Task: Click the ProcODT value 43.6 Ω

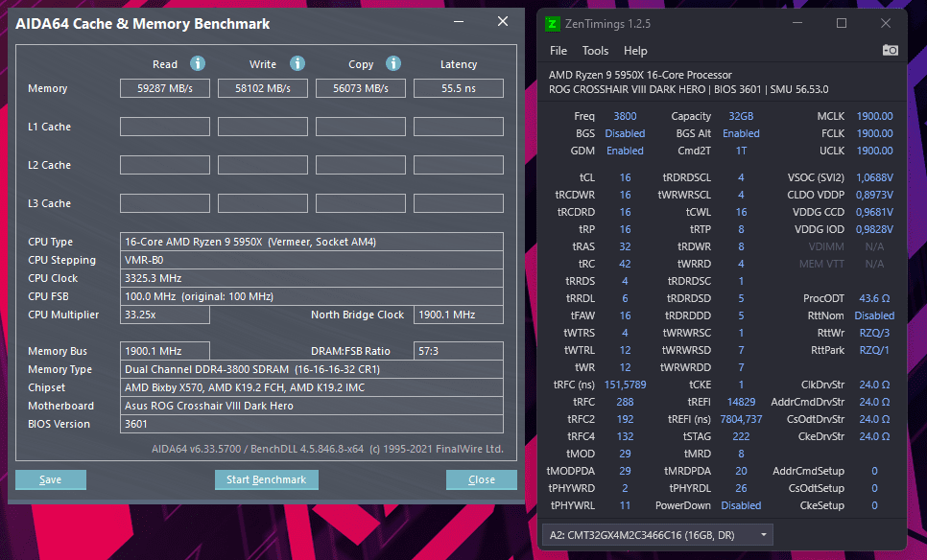Action: tap(874, 298)
